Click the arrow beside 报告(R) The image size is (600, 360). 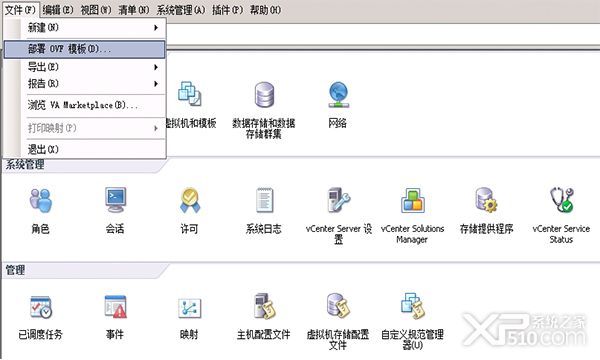[x=156, y=83]
